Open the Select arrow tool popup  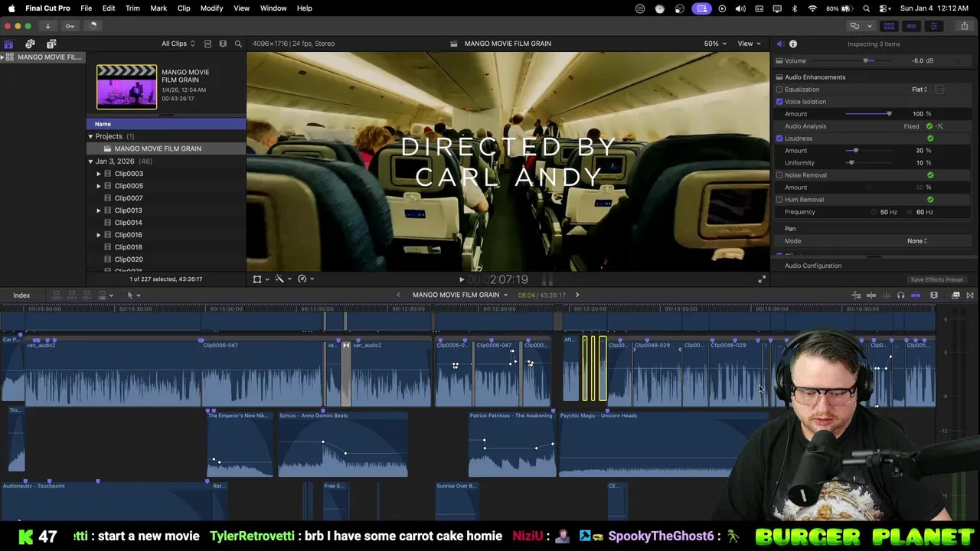pos(133,295)
